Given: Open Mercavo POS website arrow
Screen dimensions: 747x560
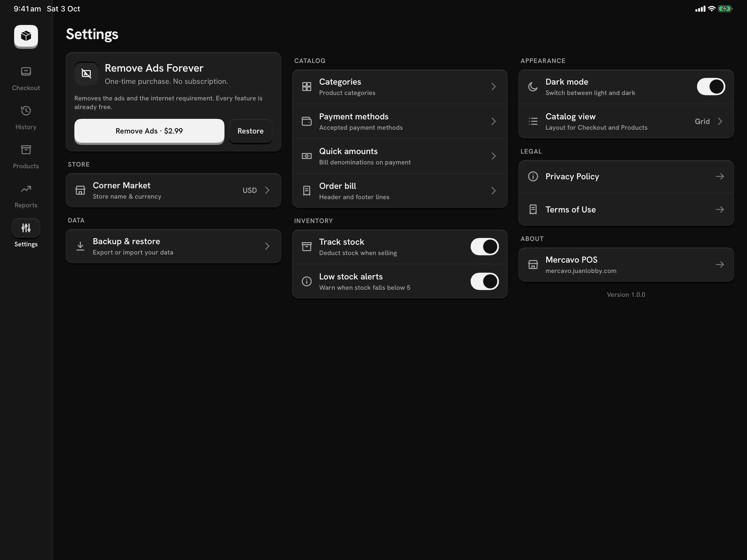Looking at the screenshot, I should click(x=720, y=265).
